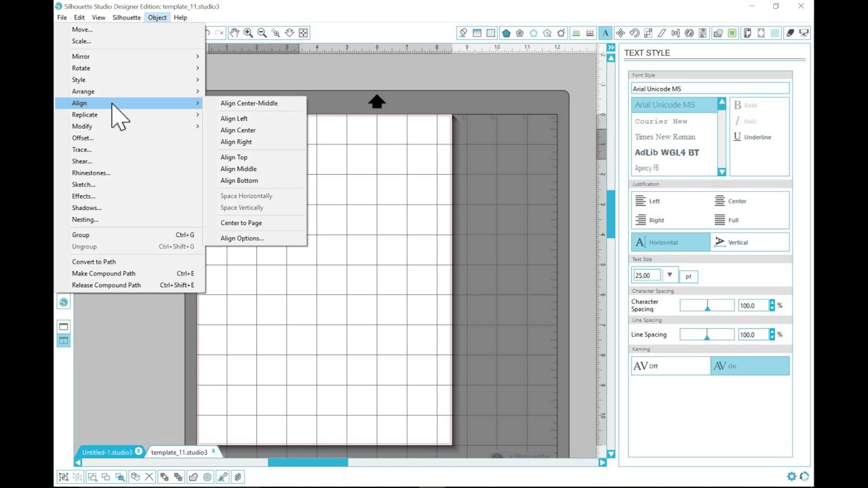Open preferences with the gear icon
Viewport: 868px width, 488px height.
click(x=791, y=476)
